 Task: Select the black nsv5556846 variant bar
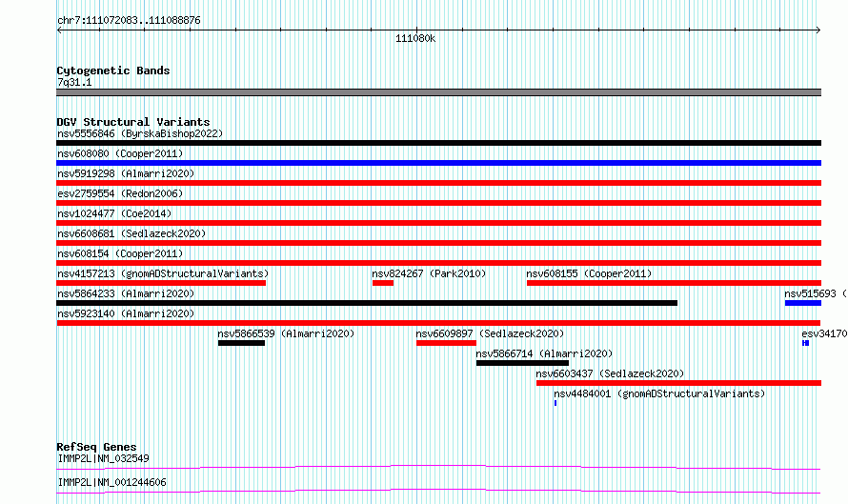pos(438,143)
